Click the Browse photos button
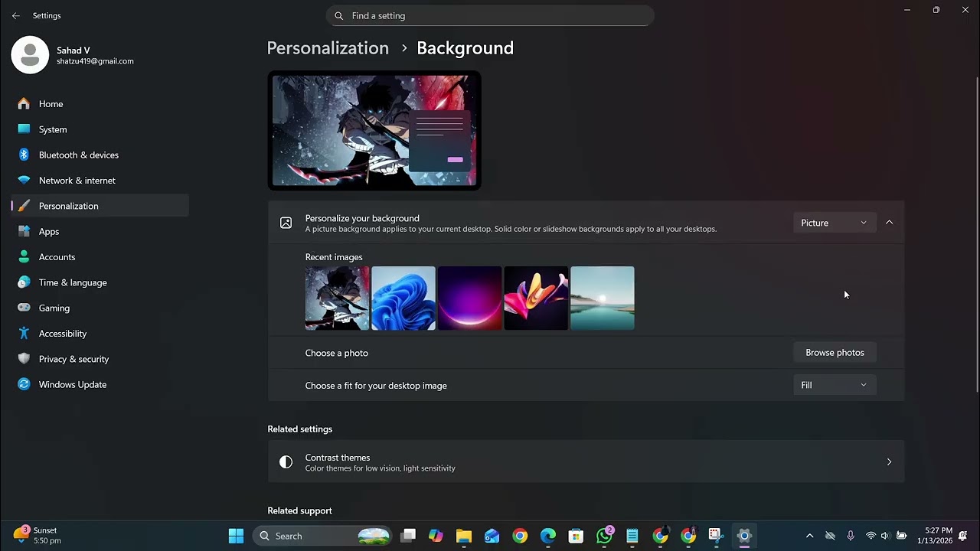980x551 pixels. (x=835, y=353)
